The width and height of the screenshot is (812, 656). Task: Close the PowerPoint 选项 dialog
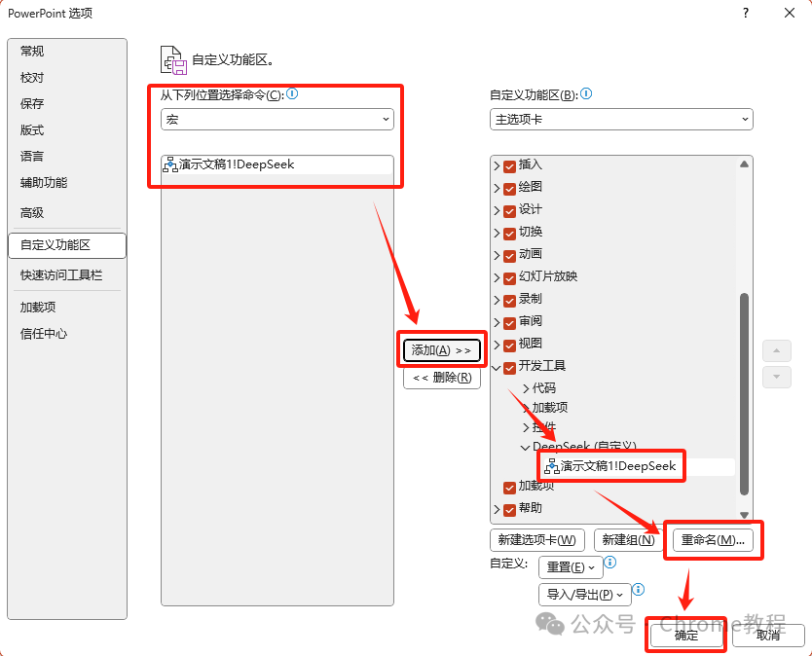point(790,13)
